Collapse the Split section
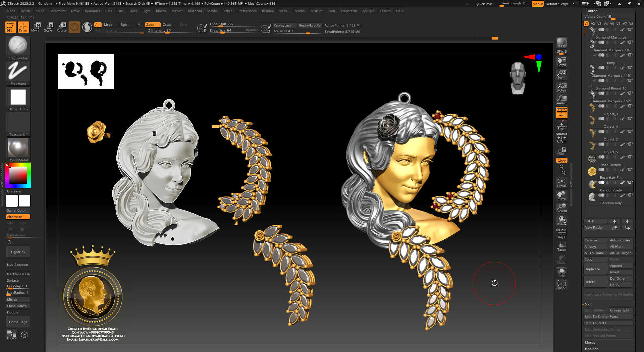 pyautogui.click(x=588, y=304)
